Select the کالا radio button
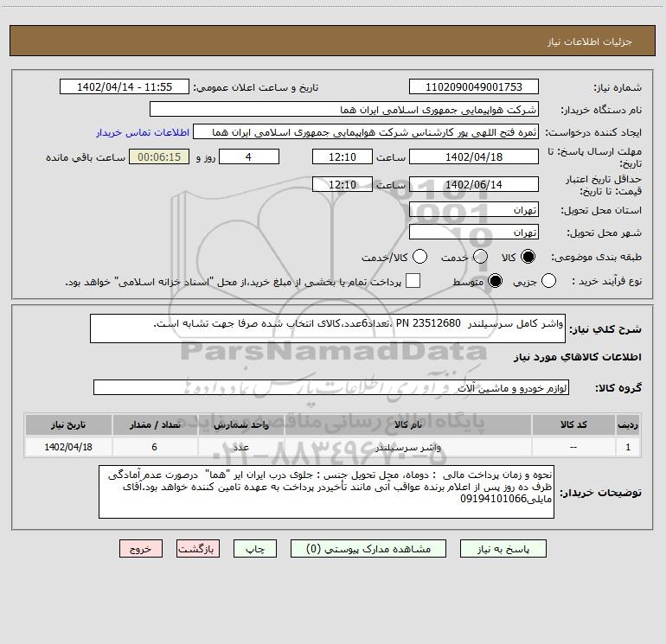 (528, 257)
